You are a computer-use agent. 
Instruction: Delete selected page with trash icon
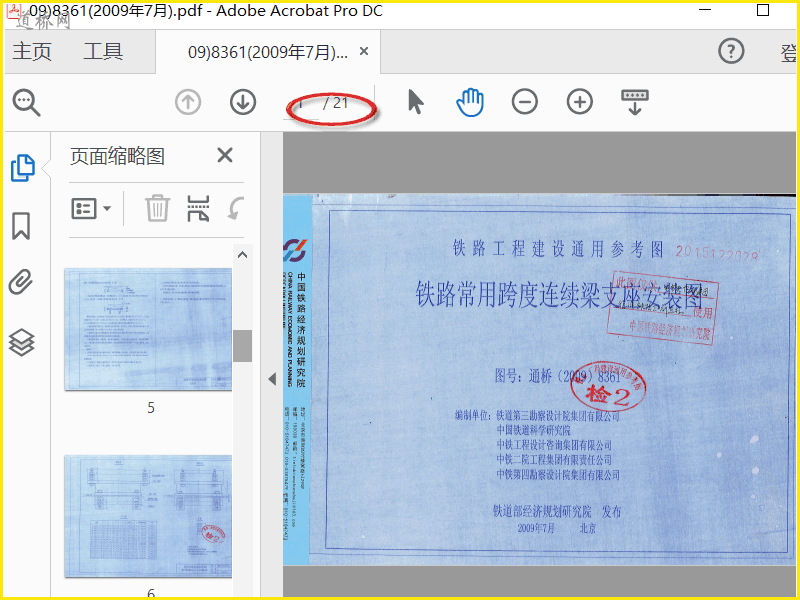click(x=157, y=208)
